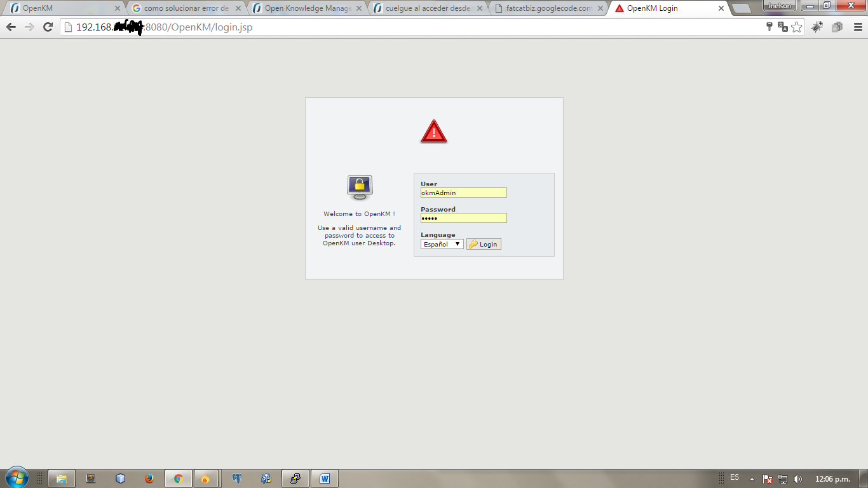The image size is (868, 488).
Task: Click the padlock monitor icon
Action: pos(360,187)
